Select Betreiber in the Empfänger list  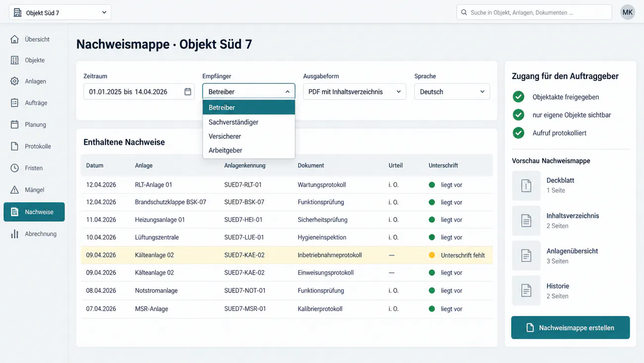point(249,107)
